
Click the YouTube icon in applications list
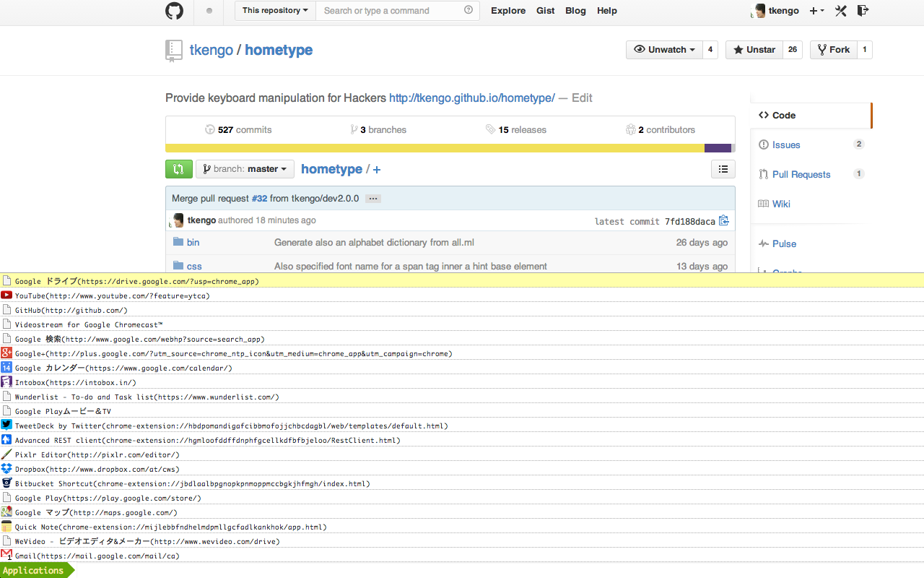6,295
